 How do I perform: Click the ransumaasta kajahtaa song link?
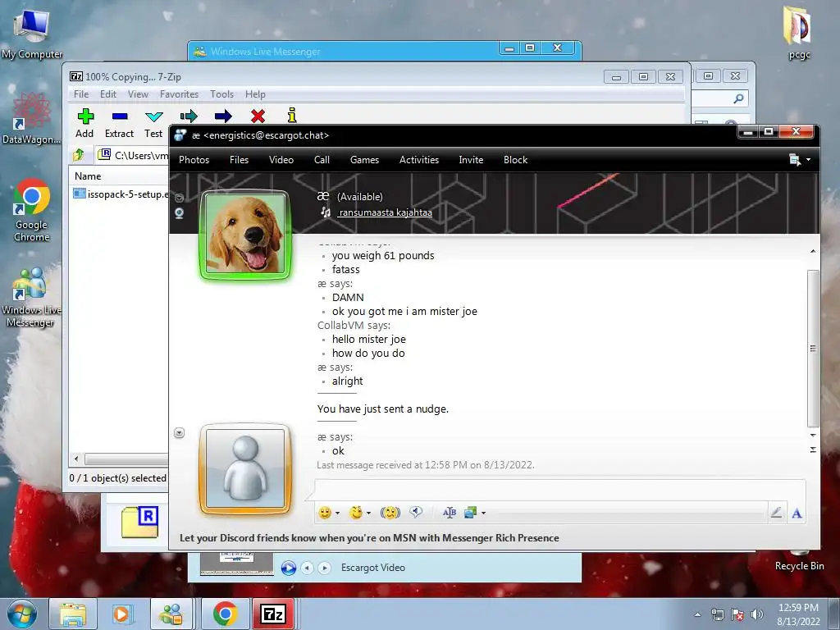coord(386,212)
